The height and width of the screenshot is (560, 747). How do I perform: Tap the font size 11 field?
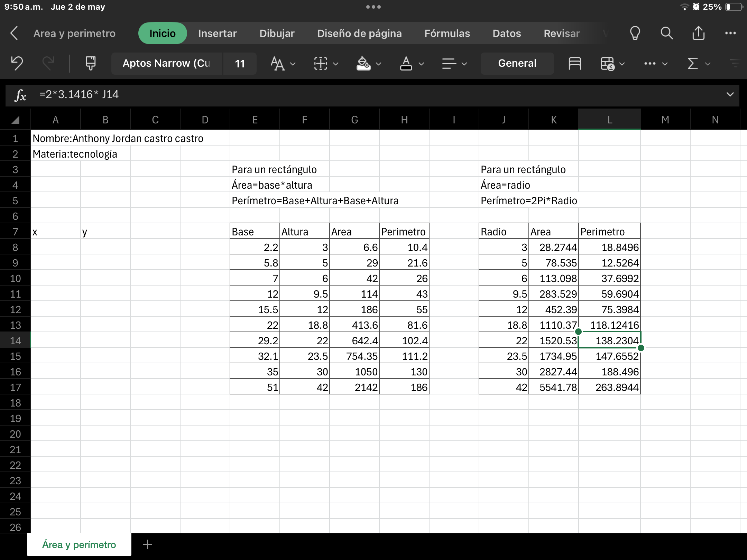point(240,63)
